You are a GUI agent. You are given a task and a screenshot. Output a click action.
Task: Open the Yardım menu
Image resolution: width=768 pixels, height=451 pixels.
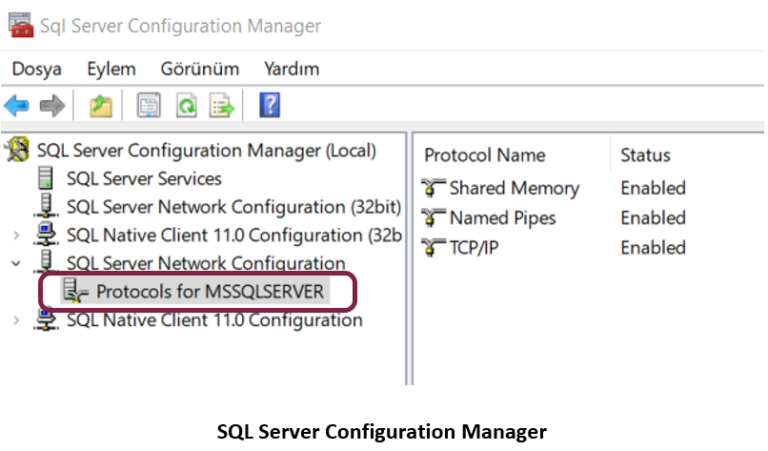tap(292, 69)
